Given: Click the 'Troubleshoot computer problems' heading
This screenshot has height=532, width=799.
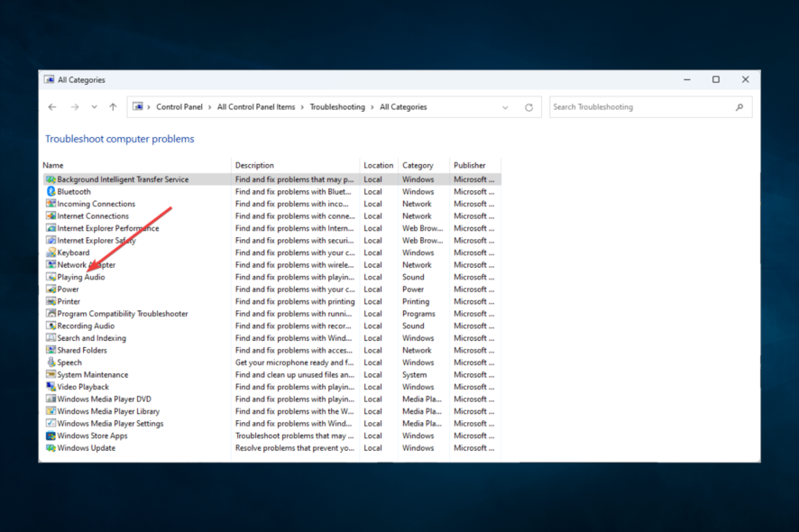Looking at the screenshot, I should 120,139.
